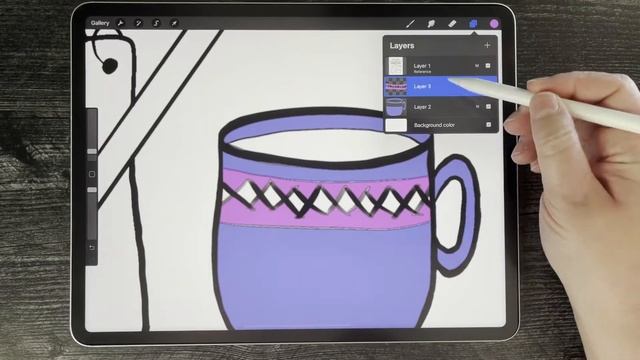
Task: Open the Adjustments magic wand menu
Action: tap(138, 23)
